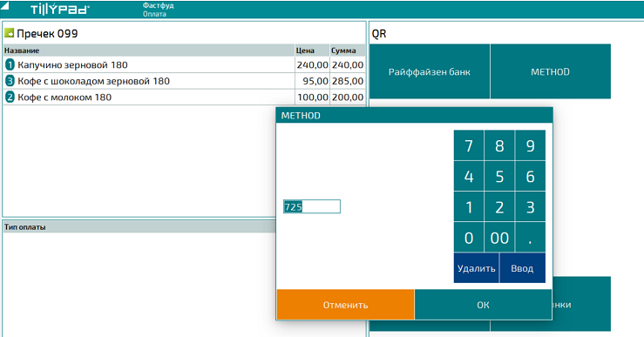
Task: Click the Ввод key
Action: pyautogui.click(x=522, y=268)
